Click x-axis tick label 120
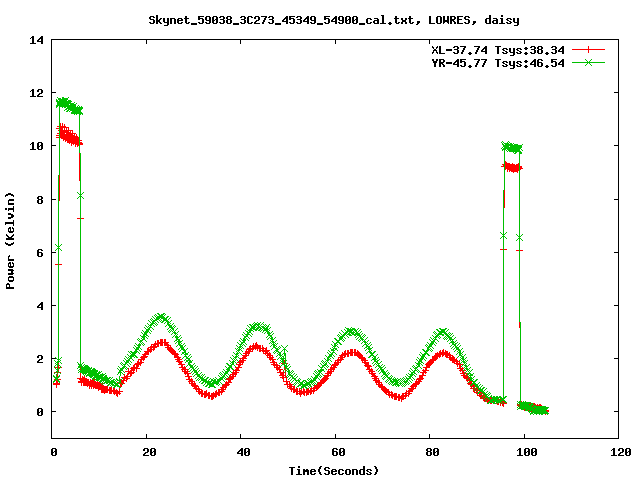Viewport: 640px width, 480px height. tap(621, 452)
